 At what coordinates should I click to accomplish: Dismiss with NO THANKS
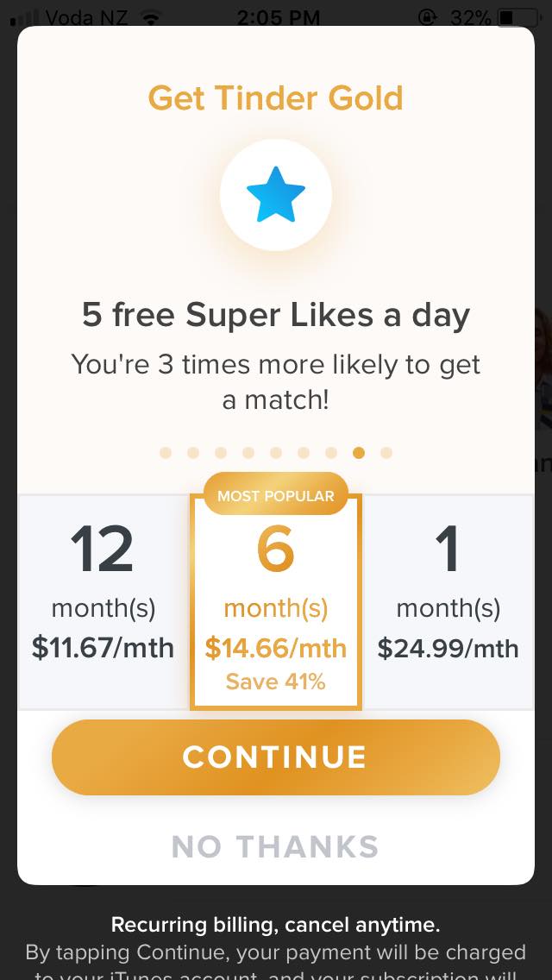pos(276,846)
